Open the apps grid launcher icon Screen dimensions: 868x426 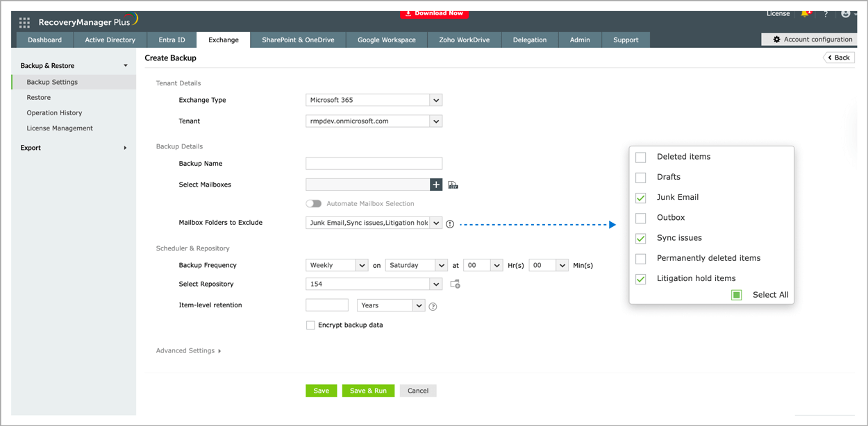coord(24,22)
